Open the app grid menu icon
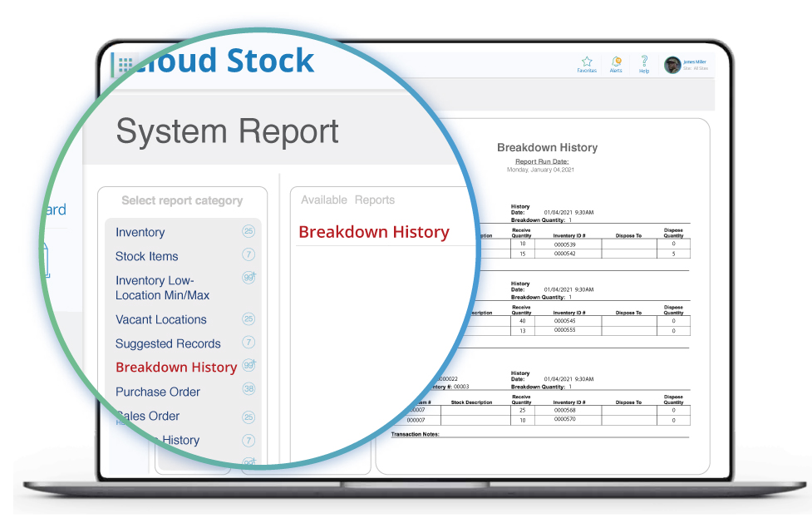Image resolution: width=812 pixels, height=523 pixels. (125, 65)
